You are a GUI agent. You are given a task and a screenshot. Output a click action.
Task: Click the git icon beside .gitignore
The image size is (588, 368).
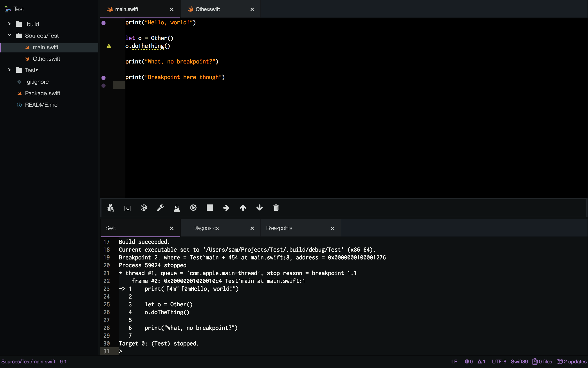[19, 82]
